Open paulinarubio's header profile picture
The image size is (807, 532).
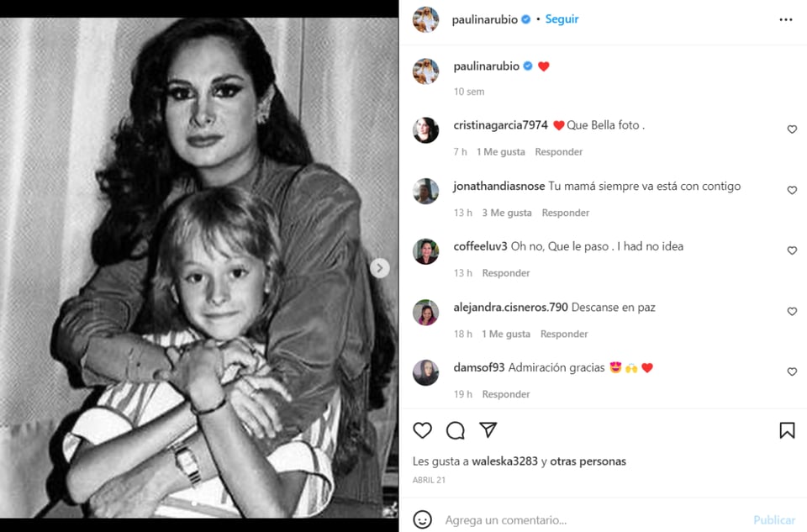point(425,19)
